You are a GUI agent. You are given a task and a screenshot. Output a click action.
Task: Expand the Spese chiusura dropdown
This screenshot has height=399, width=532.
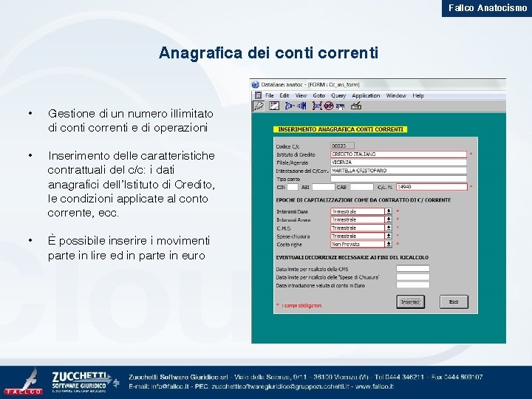389,236
